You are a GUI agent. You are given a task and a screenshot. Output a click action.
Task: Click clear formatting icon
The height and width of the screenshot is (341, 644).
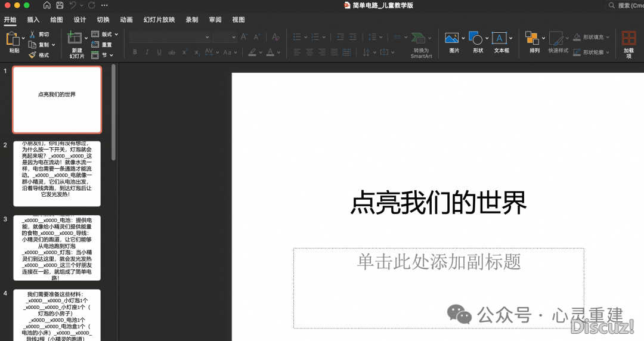pyautogui.click(x=275, y=37)
